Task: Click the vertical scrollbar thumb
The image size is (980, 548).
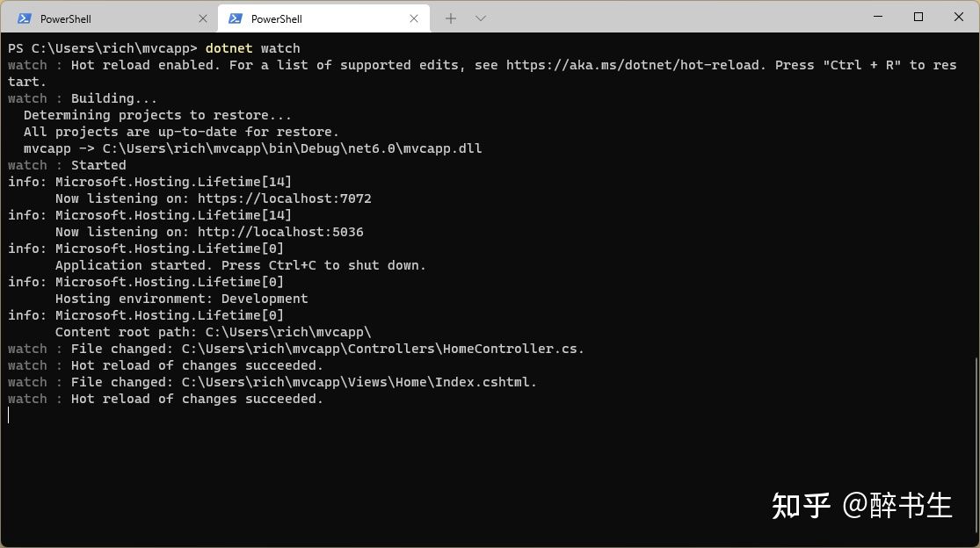Action: [976, 445]
